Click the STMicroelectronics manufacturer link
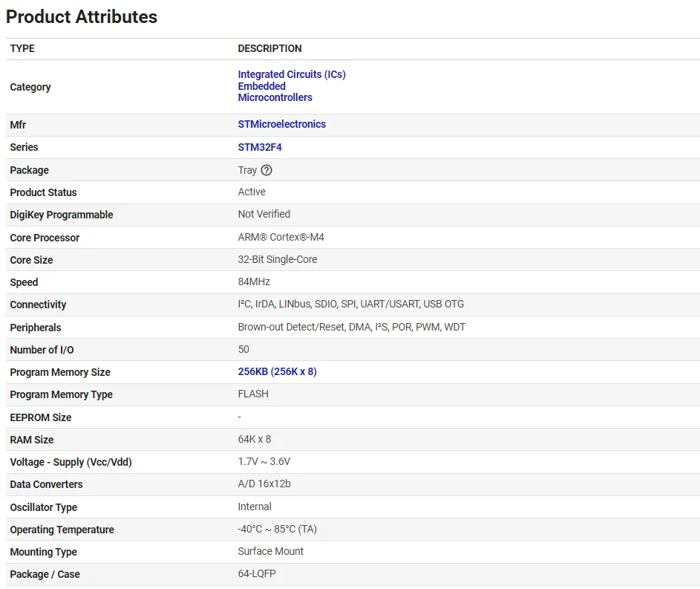The height and width of the screenshot is (589, 700). pos(281,124)
